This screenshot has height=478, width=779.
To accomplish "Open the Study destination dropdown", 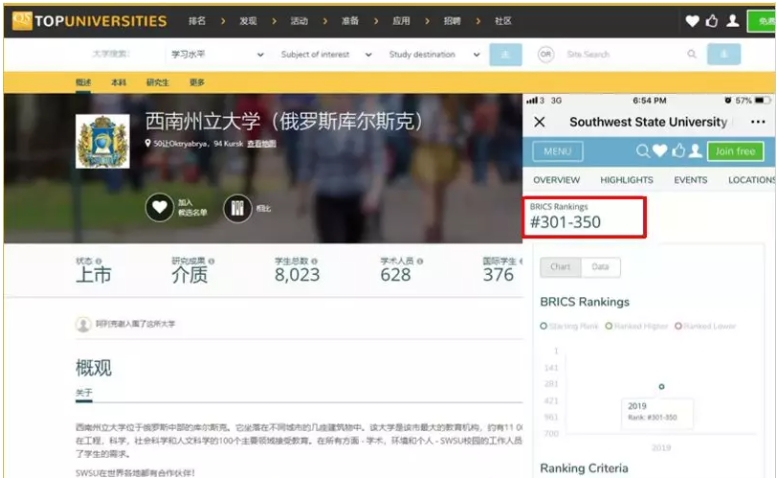I will 434,54.
